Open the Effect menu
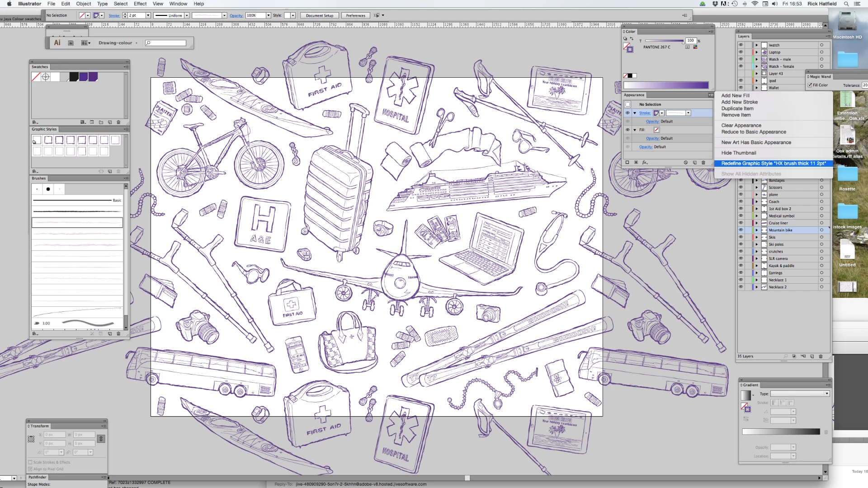Image resolution: width=868 pixels, height=488 pixels. [140, 4]
